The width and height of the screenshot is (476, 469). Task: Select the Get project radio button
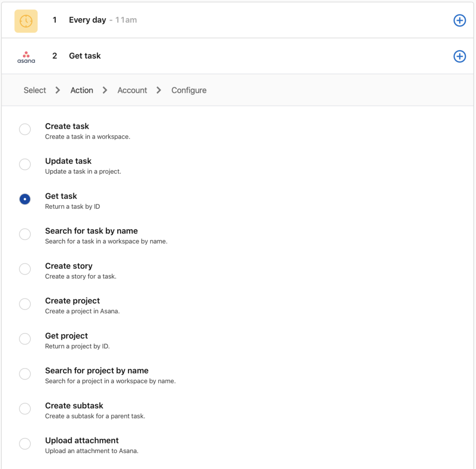25,339
